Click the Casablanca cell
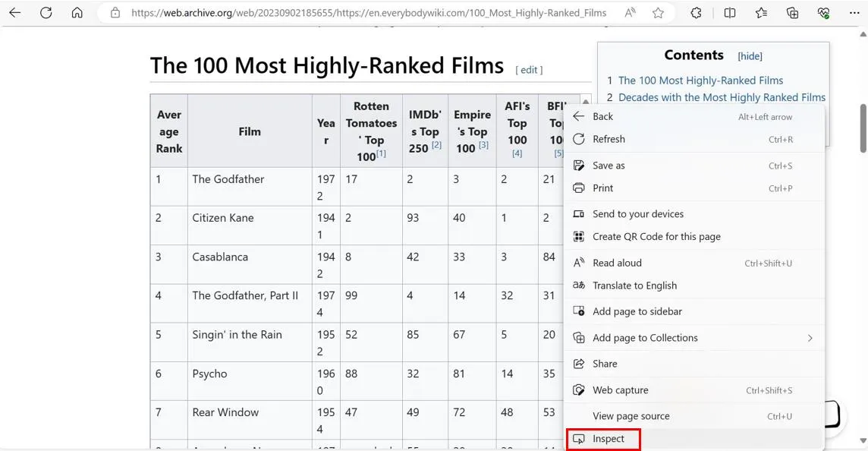Viewport: 868px width, 451px height. click(x=250, y=265)
